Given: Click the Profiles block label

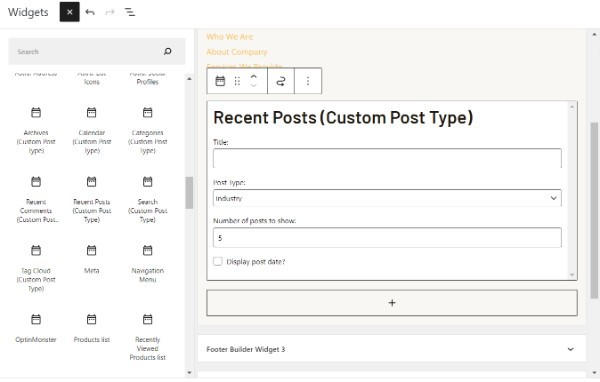Looking at the screenshot, I should coord(147,82).
